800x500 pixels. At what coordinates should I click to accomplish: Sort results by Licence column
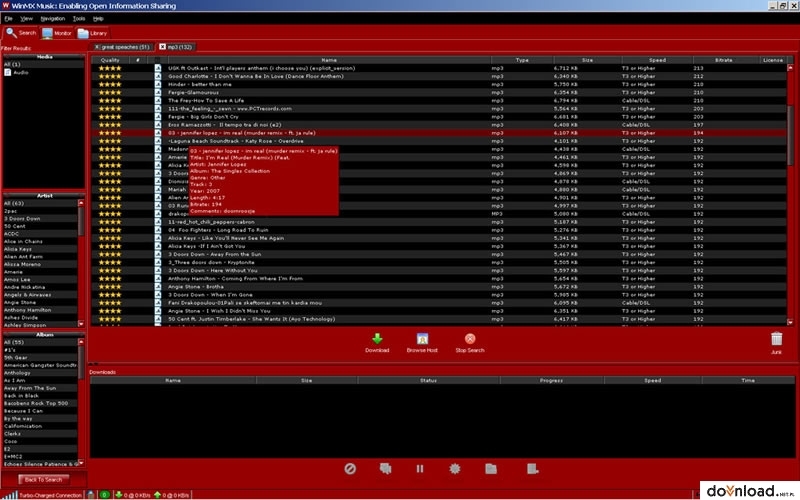point(773,60)
